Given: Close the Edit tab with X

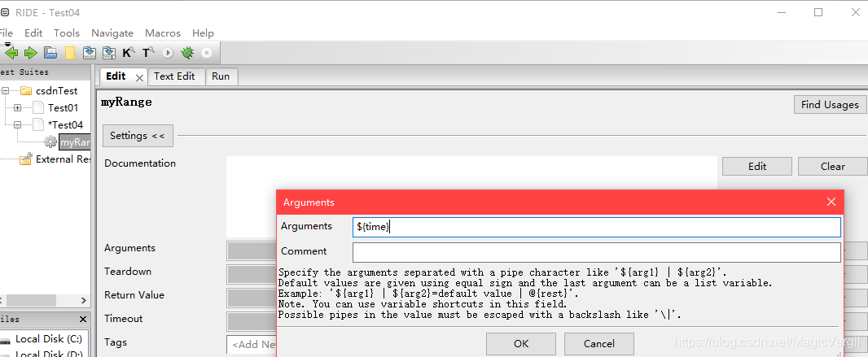Looking at the screenshot, I should click(x=139, y=78).
